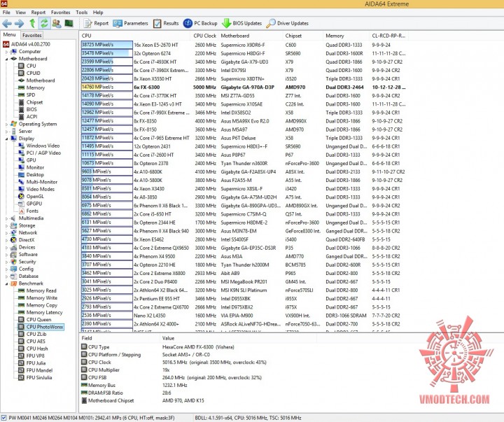Check for BIOS Updates
Viewport: 504px width, 422px height.
[x=241, y=23]
